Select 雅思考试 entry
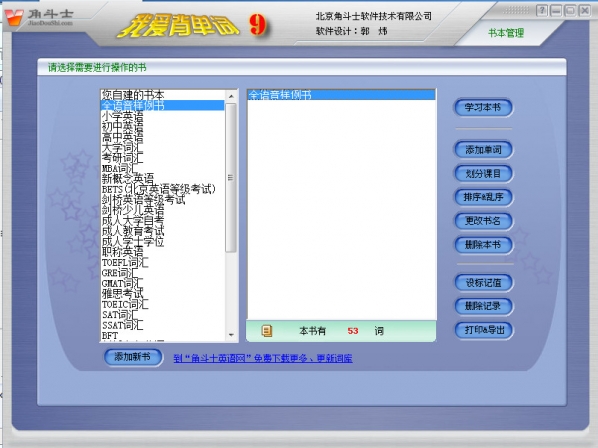 (x=162, y=294)
